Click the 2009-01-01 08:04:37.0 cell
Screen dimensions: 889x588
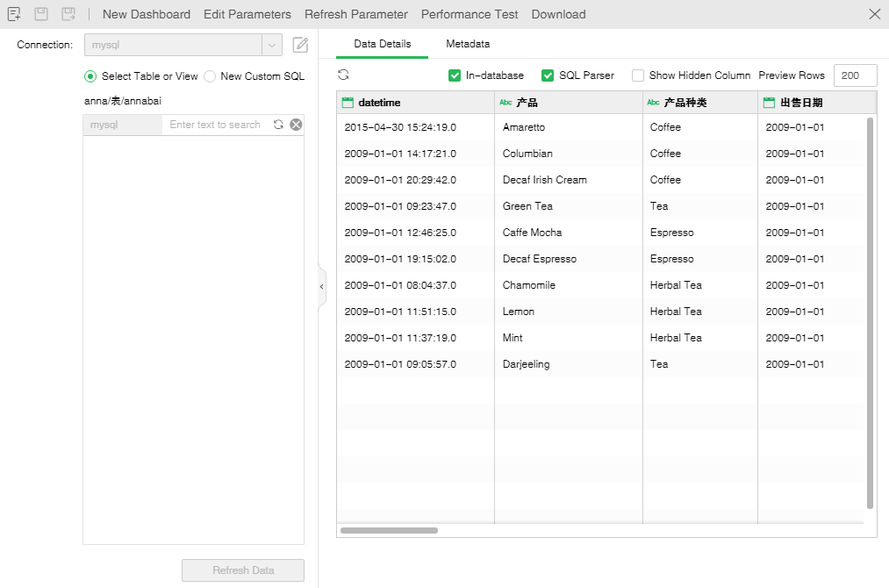click(416, 285)
